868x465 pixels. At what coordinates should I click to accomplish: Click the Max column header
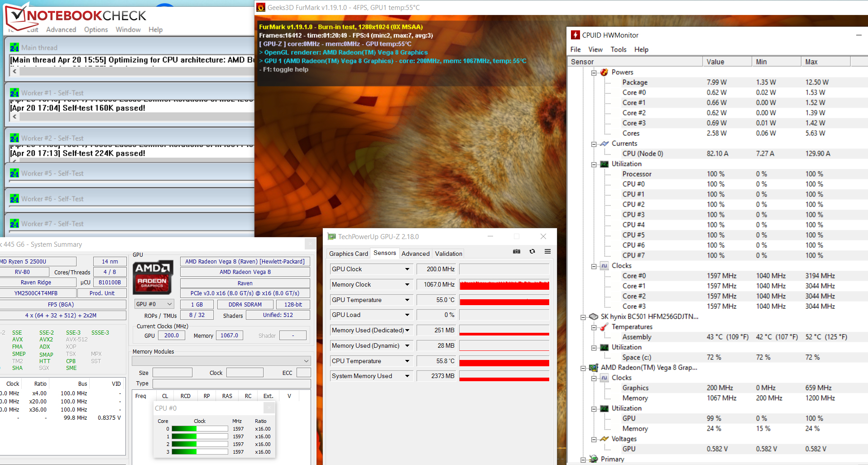[x=826, y=62]
